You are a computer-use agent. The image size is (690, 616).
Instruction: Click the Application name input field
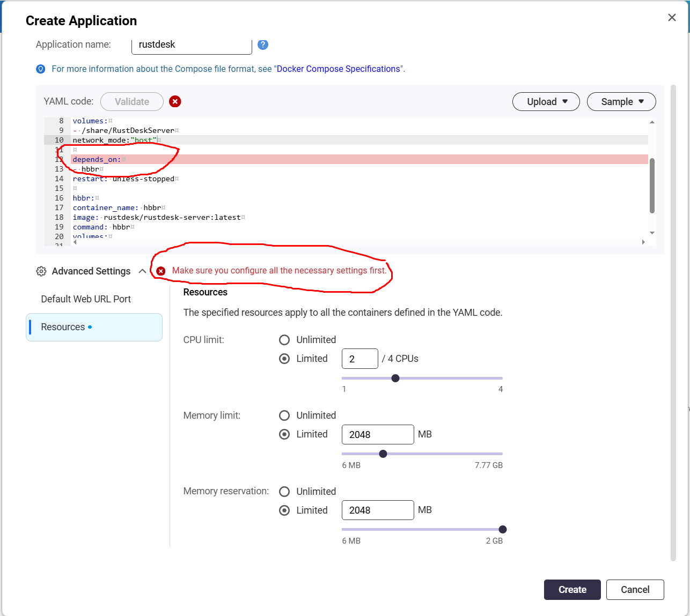click(x=192, y=45)
